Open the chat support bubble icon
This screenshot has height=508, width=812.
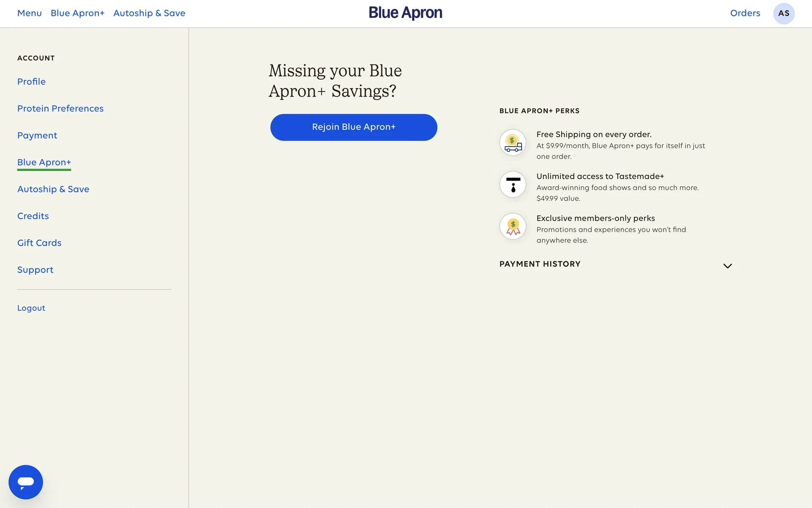pyautogui.click(x=26, y=482)
